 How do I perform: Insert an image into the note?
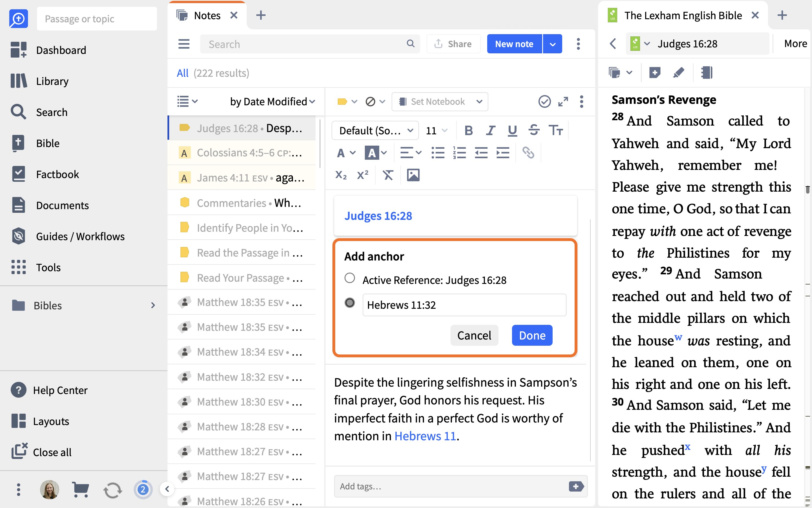tap(413, 175)
